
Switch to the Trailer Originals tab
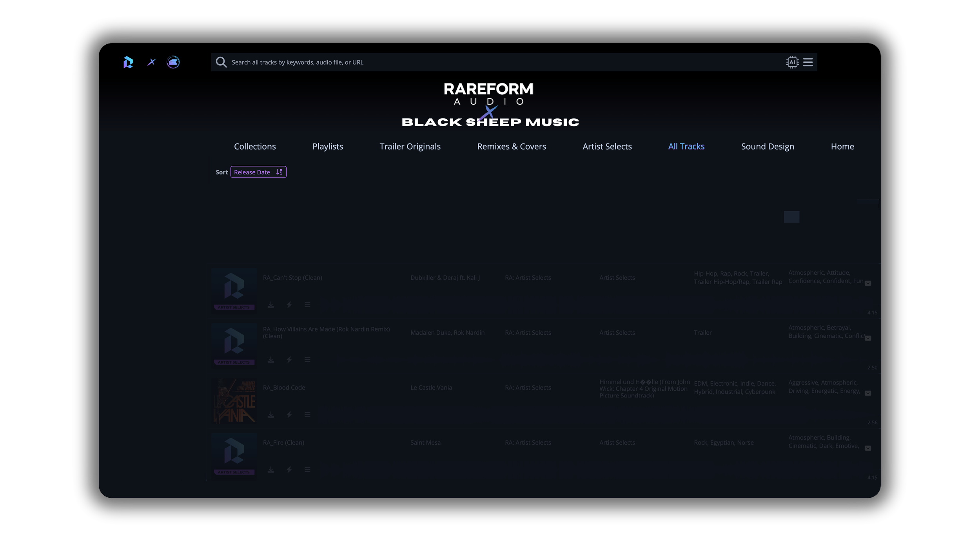pos(410,147)
